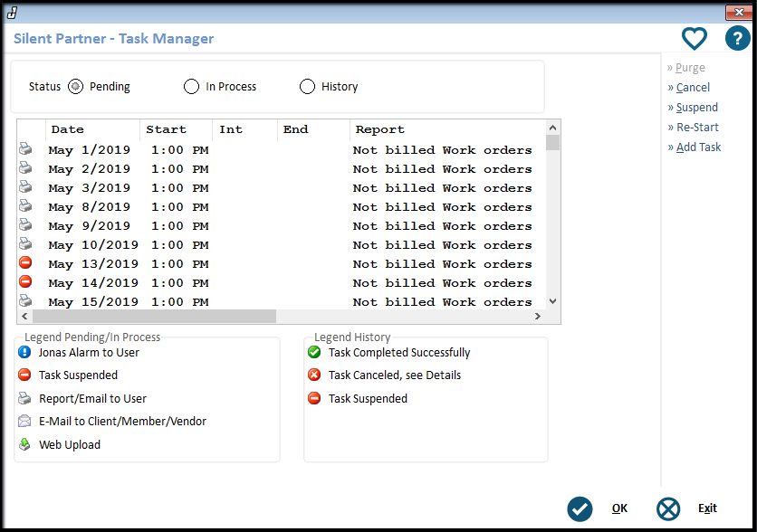The image size is (757, 532).
Task: Click the printer icon on the May 2/2019 row
Action: tap(25, 168)
